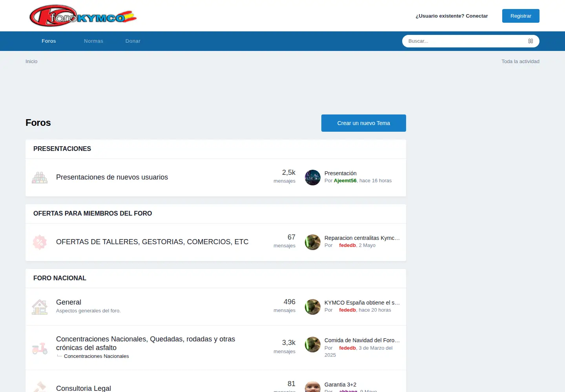Image resolution: width=565 pixels, height=392 pixels.
Task: Go to Inicio breadcrumb link
Action: click(x=31, y=62)
